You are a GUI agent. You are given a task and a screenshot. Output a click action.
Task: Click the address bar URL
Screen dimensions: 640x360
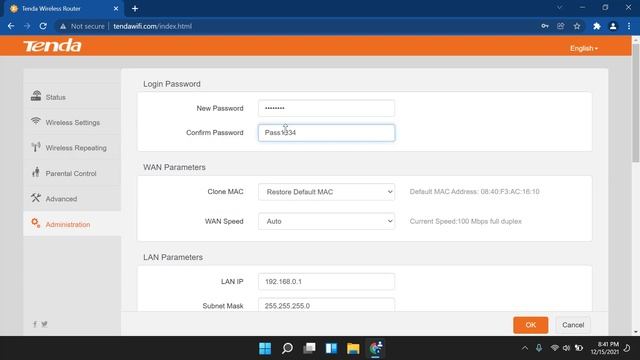tap(153, 26)
